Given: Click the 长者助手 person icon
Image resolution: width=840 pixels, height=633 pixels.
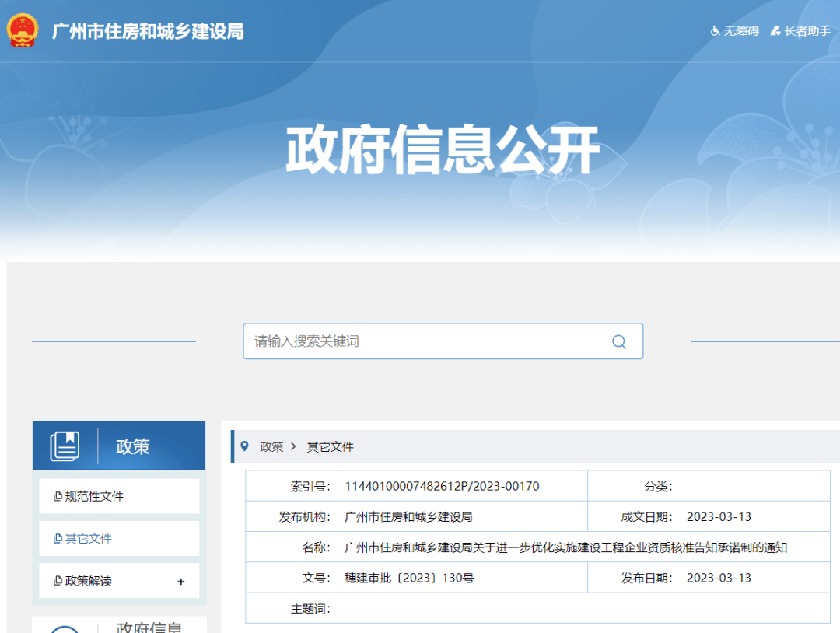Looking at the screenshot, I should [775, 31].
